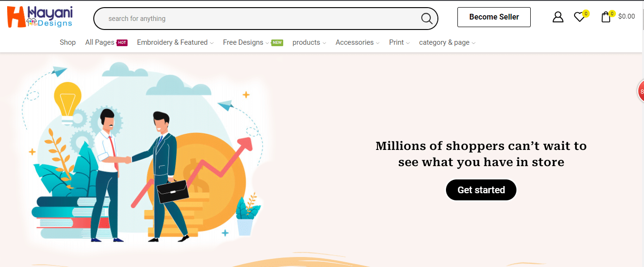Click the red floating badge at right edge
644x267 pixels.
pos(641,91)
